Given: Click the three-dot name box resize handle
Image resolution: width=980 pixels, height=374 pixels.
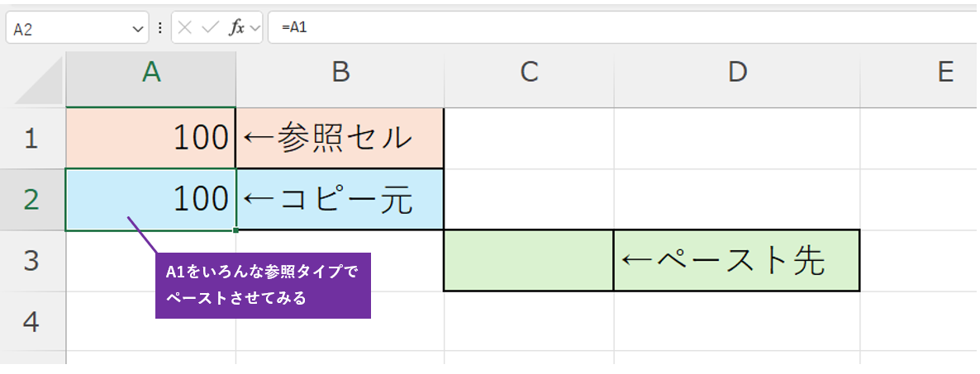Looking at the screenshot, I should pos(159,27).
